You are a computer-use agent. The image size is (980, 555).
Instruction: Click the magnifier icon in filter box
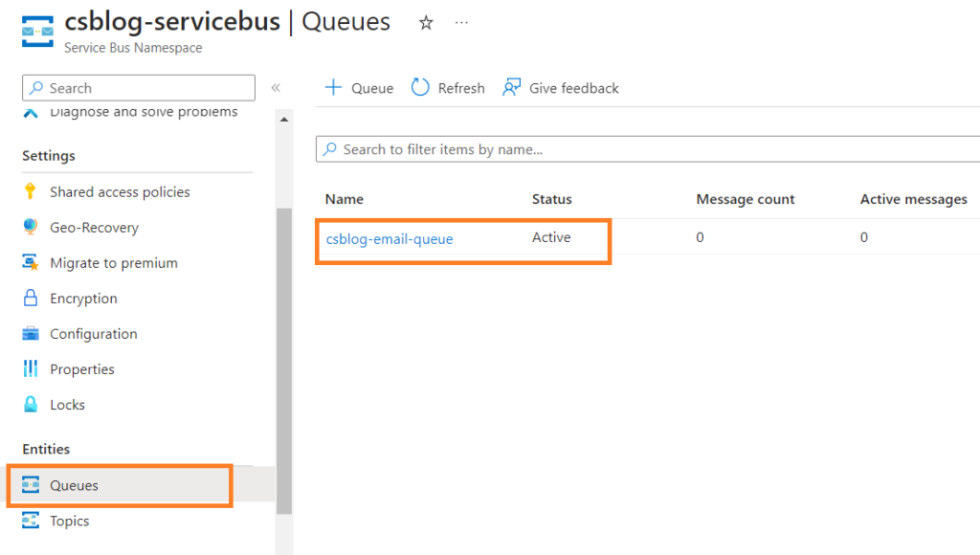click(330, 149)
